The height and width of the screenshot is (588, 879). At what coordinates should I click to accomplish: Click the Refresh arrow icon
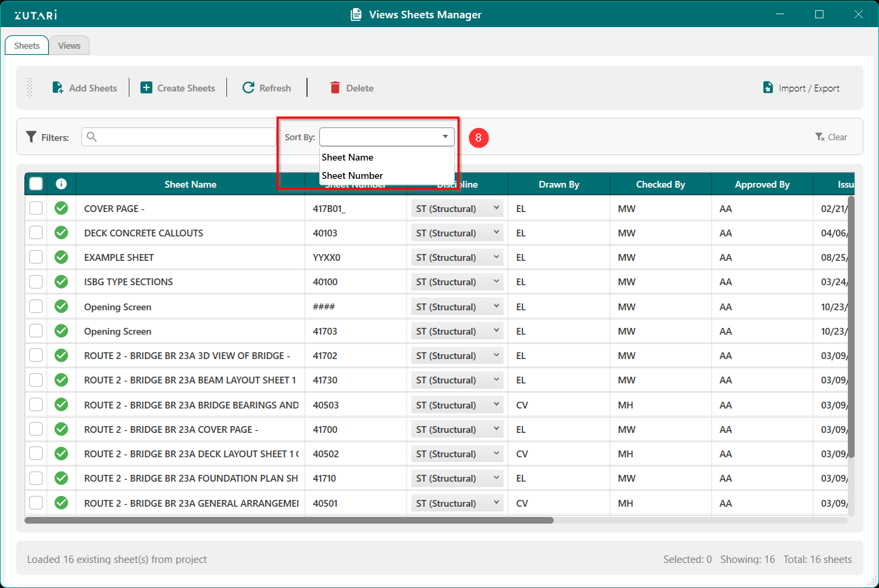249,87
